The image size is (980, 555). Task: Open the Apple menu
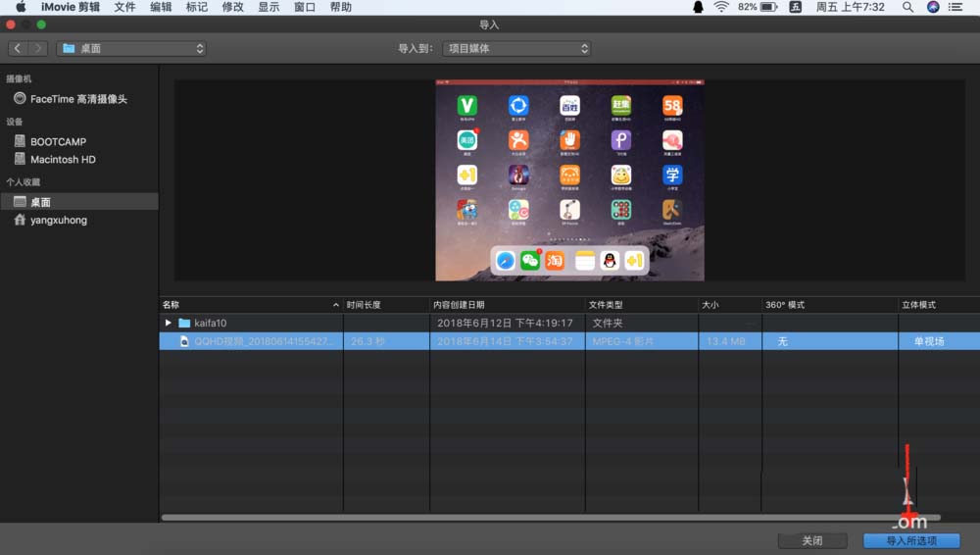click(21, 7)
